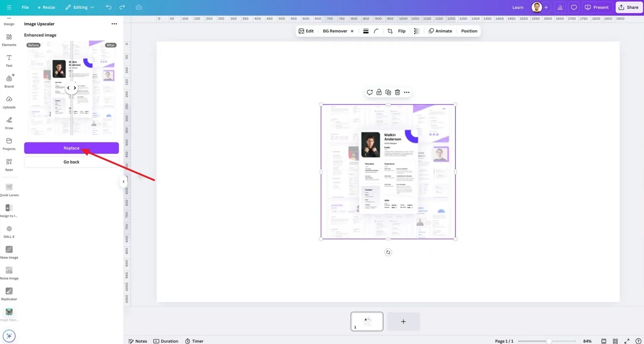Select page 1 thumbnail
Image resolution: width=644 pixels, height=344 pixels.
coord(367,321)
